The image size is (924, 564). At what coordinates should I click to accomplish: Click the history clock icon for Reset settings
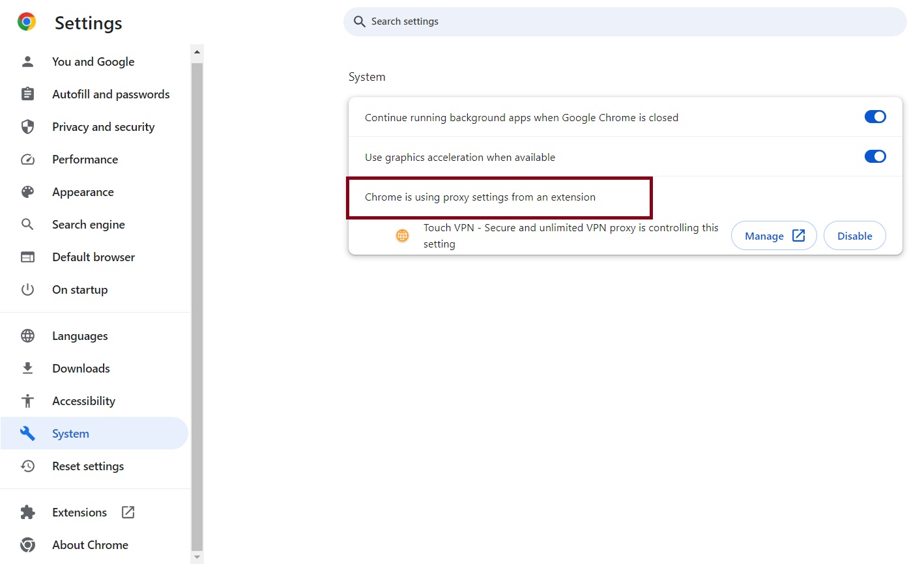[x=27, y=466]
